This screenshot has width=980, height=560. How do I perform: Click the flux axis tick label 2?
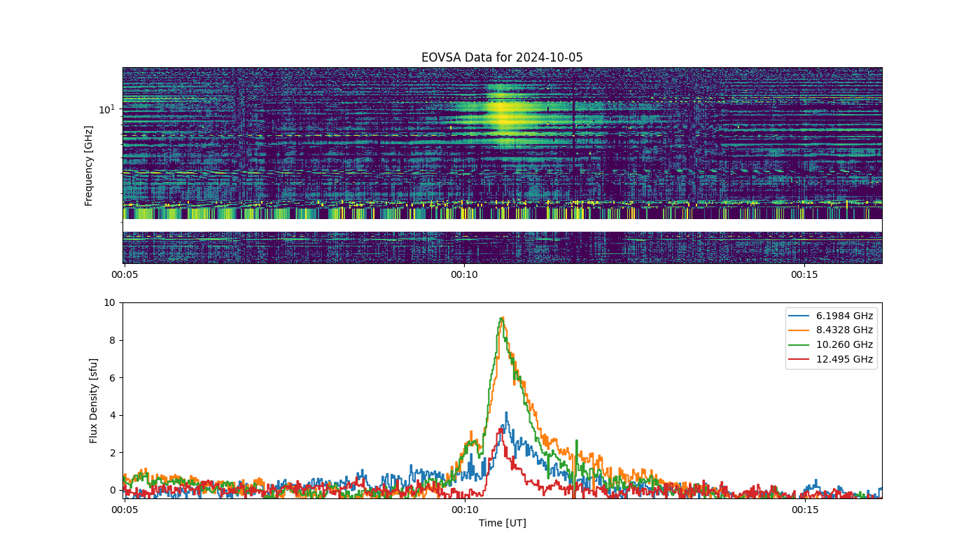tap(112, 452)
